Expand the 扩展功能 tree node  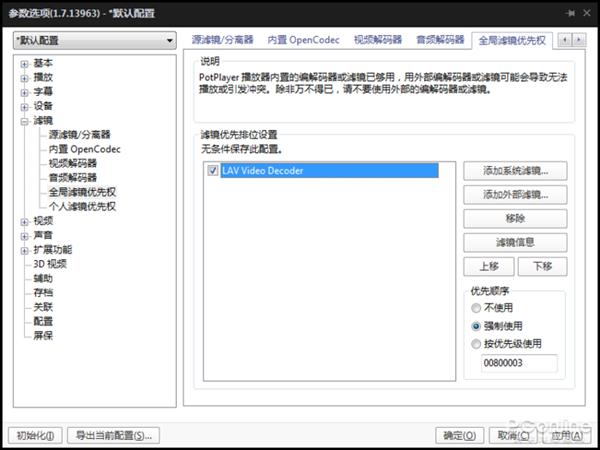[x=24, y=251]
